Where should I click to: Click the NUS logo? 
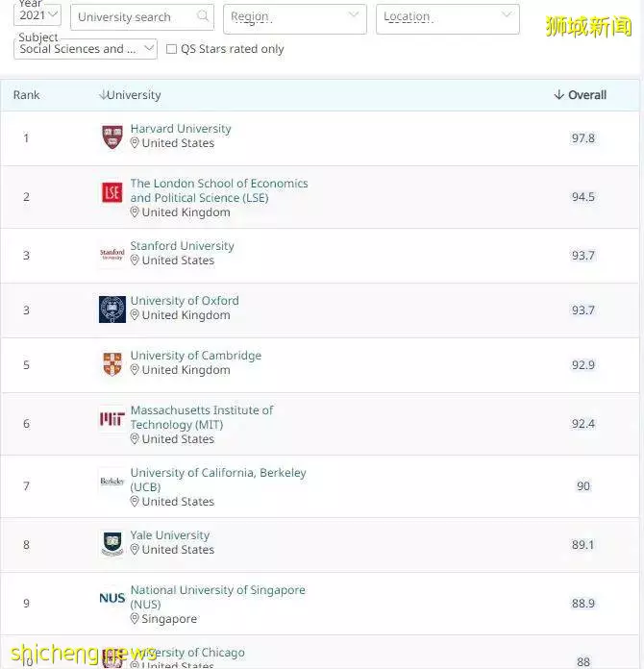[x=112, y=598]
